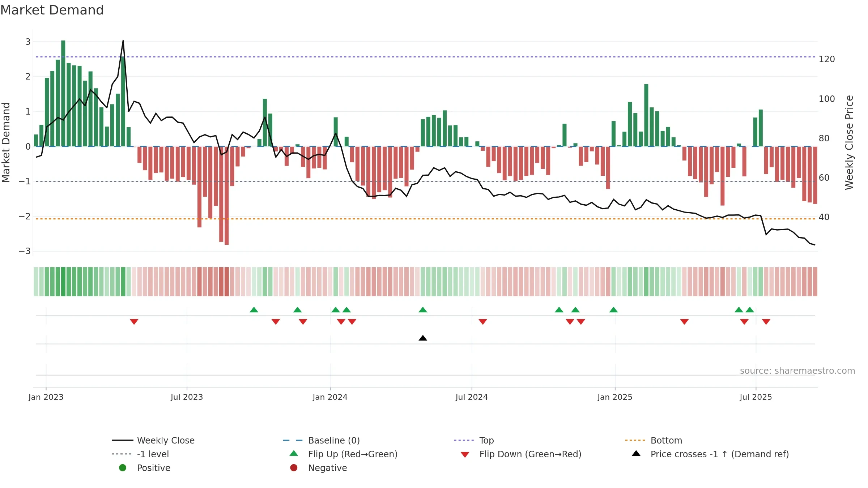This screenshot has width=868, height=488.
Task: Click the −3 demand axis tick label
Action: tap(25, 251)
